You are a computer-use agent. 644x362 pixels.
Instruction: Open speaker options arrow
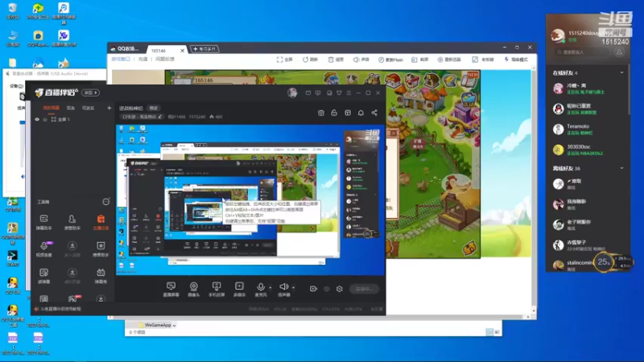point(293,287)
